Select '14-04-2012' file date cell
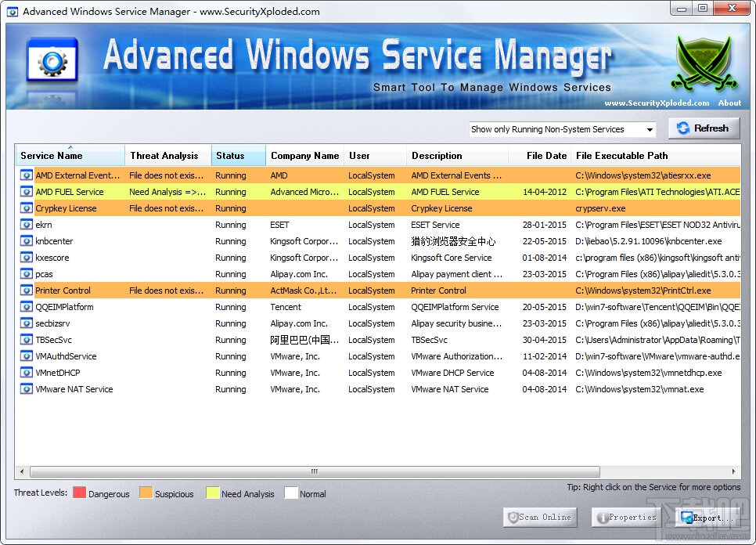 coord(545,192)
